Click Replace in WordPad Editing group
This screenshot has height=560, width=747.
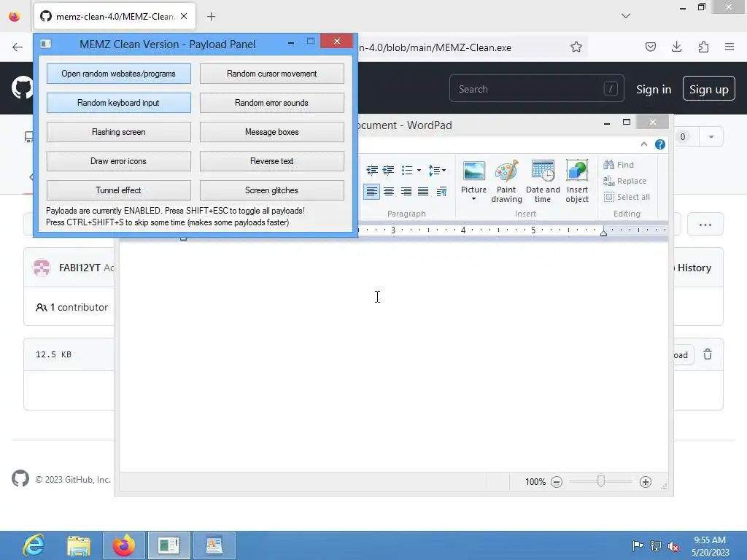pyautogui.click(x=624, y=181)
